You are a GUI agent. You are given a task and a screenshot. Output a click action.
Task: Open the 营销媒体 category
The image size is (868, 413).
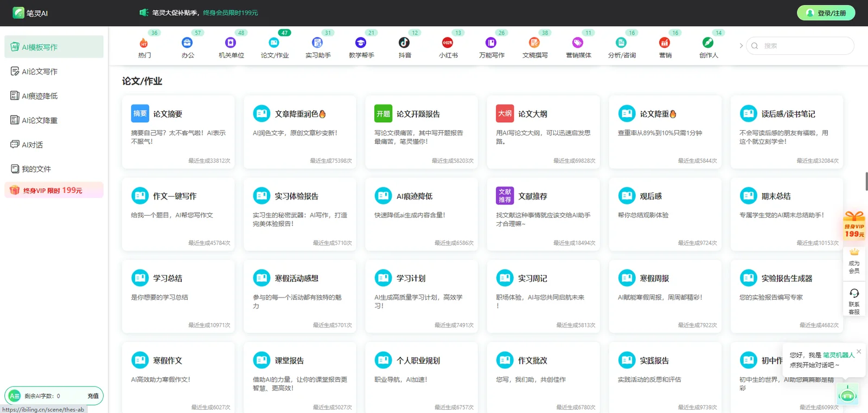[578, 47]
